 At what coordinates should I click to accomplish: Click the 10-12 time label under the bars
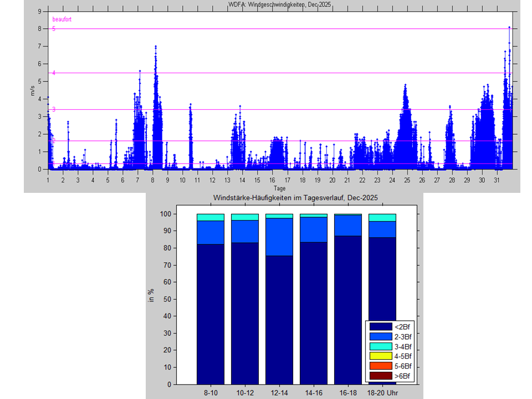[x=245, y=392]
